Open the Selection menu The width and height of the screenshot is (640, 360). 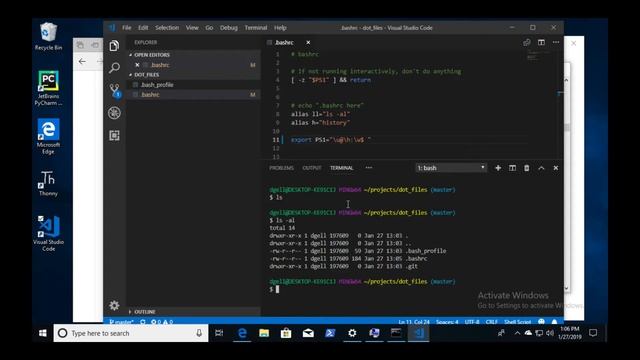pos(167,28)
